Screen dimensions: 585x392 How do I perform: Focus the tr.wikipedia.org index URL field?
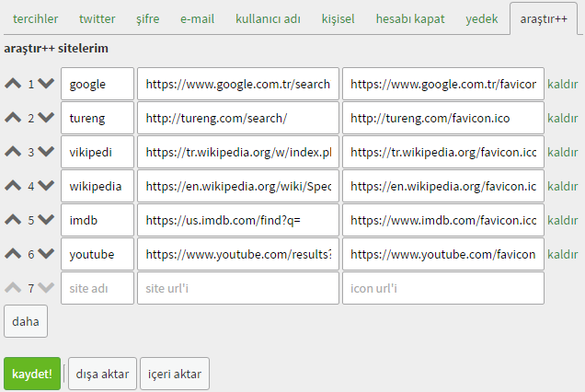(x=238, y=152)
